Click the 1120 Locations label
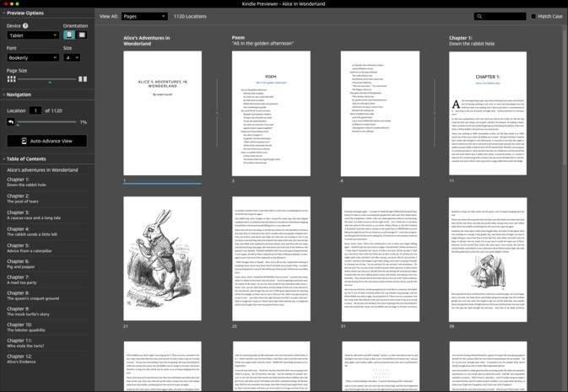The image size is (568, 392). pyautogui.click(x=190, y=16)
